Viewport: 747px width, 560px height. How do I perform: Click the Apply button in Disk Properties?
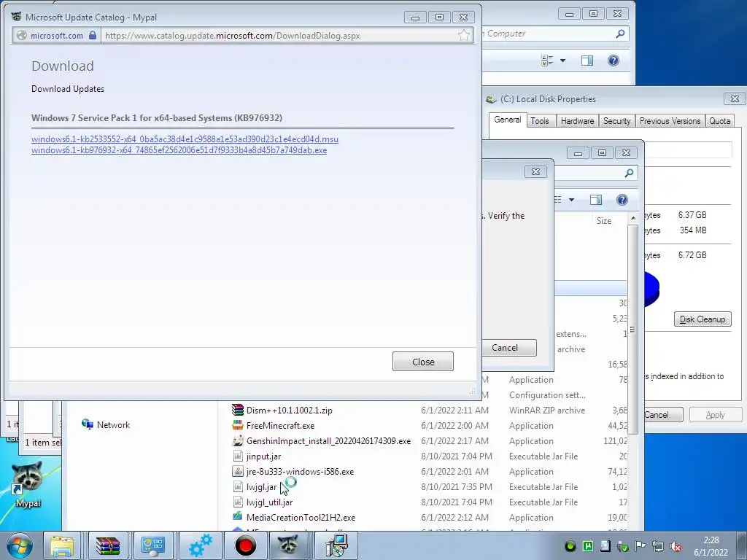point(715,415)
